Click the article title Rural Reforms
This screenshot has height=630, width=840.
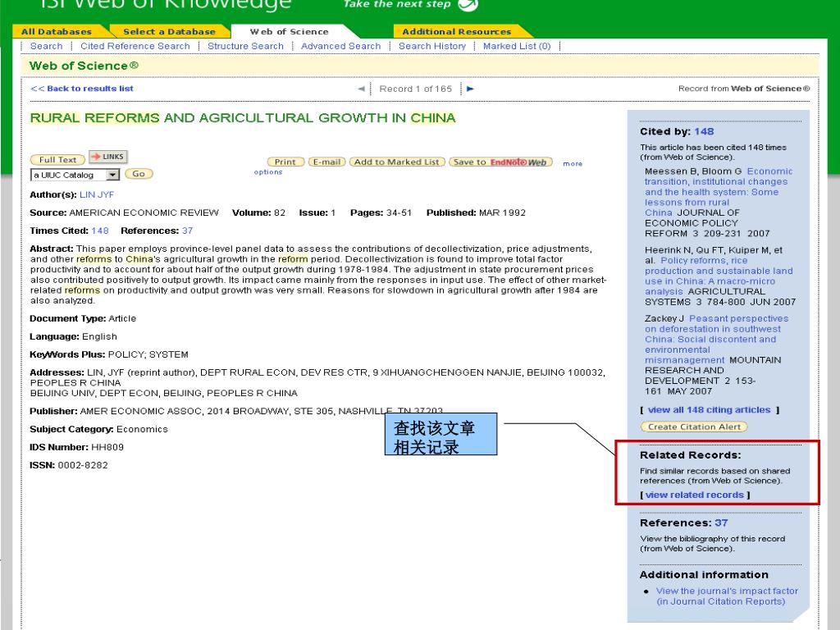click(x=243, y=118)
